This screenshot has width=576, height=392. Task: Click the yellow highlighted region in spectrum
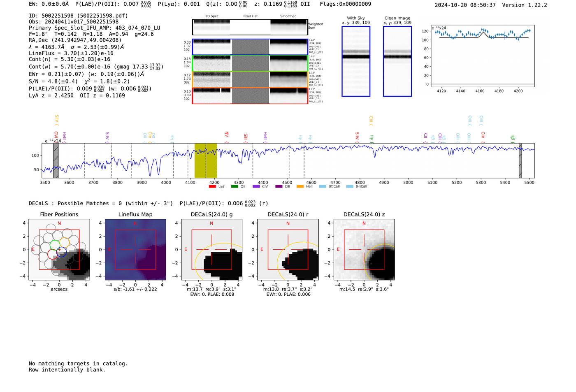206,161
